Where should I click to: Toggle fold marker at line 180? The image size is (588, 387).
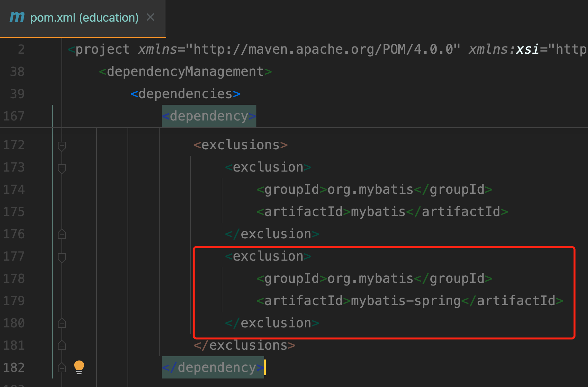[62, 323]
